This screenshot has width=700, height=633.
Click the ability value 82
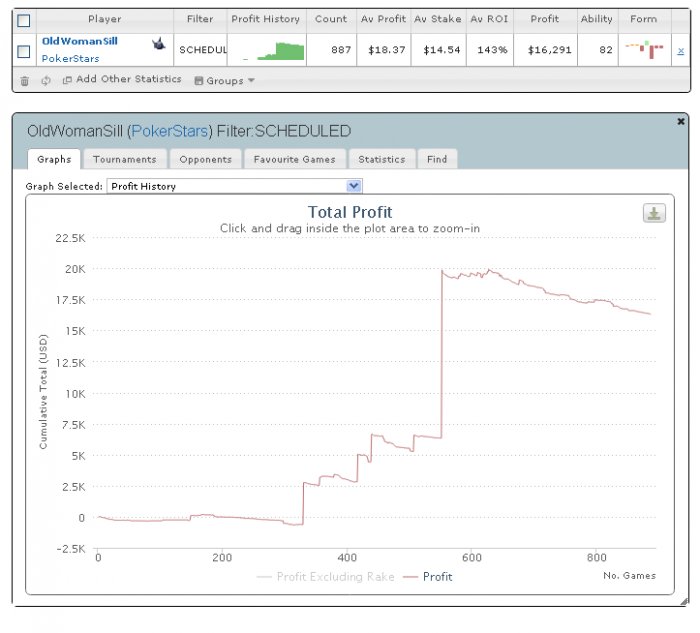pyautogui.click(x=606, y=50)
